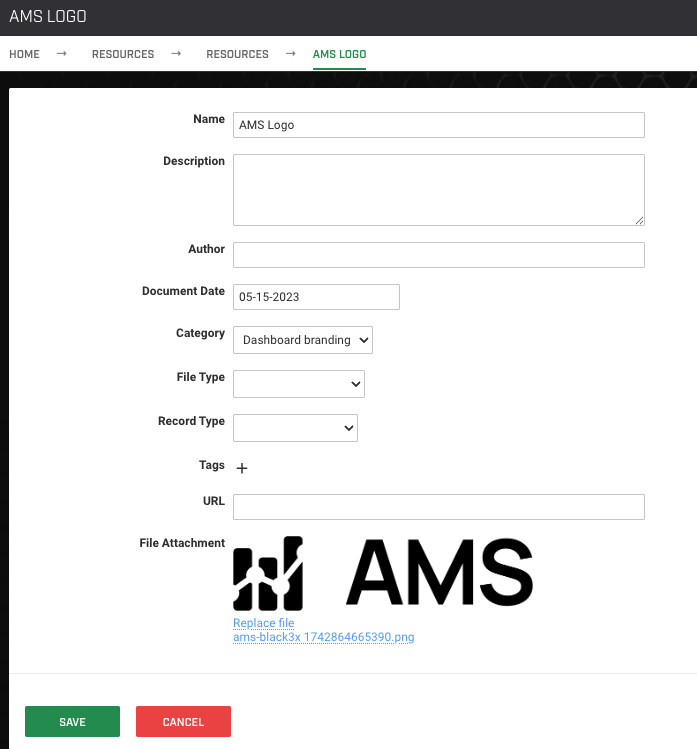Click the Description resize handle
This screenshot has width=697, height=749.
click(x=639, y=220)
